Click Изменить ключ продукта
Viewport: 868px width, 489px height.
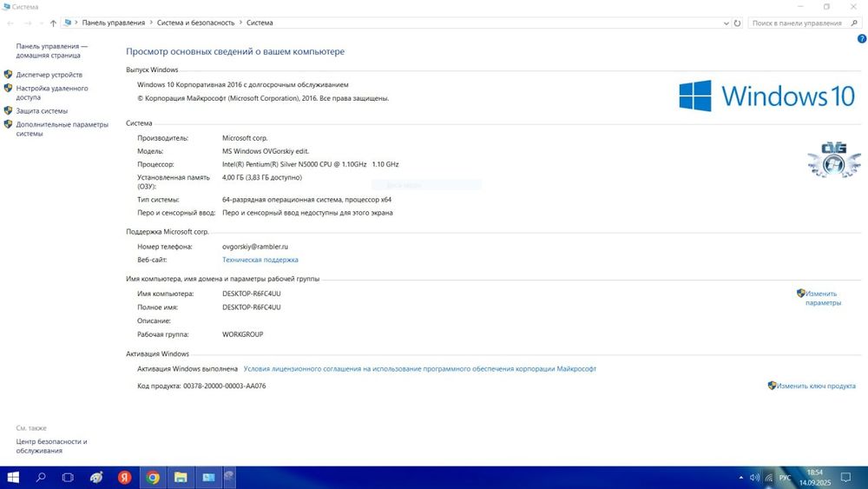pos(816,386)
